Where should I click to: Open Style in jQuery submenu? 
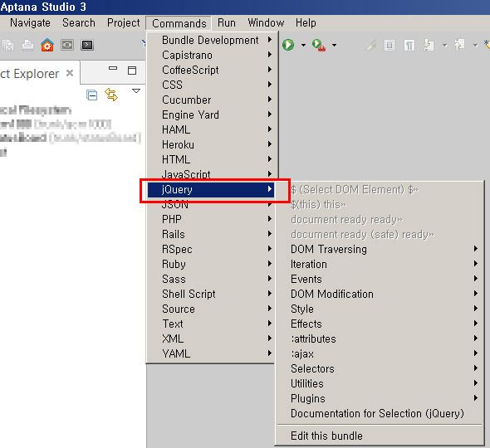tap(380, 309)
